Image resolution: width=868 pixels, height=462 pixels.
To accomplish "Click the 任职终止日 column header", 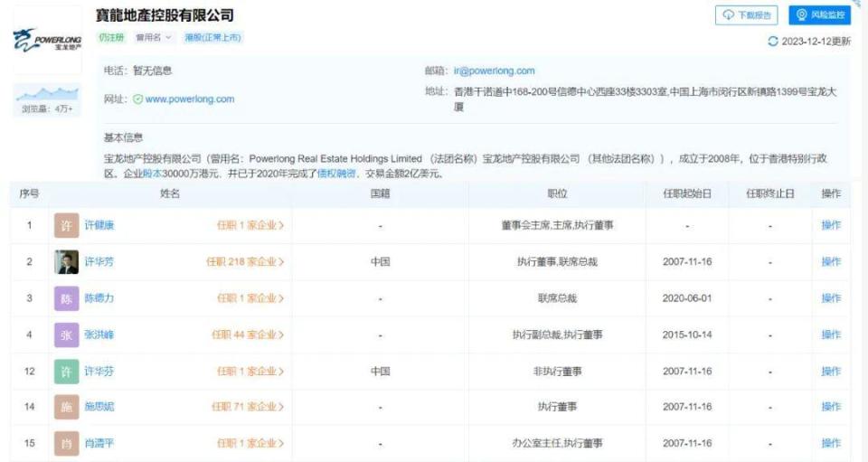I will 770,193.
